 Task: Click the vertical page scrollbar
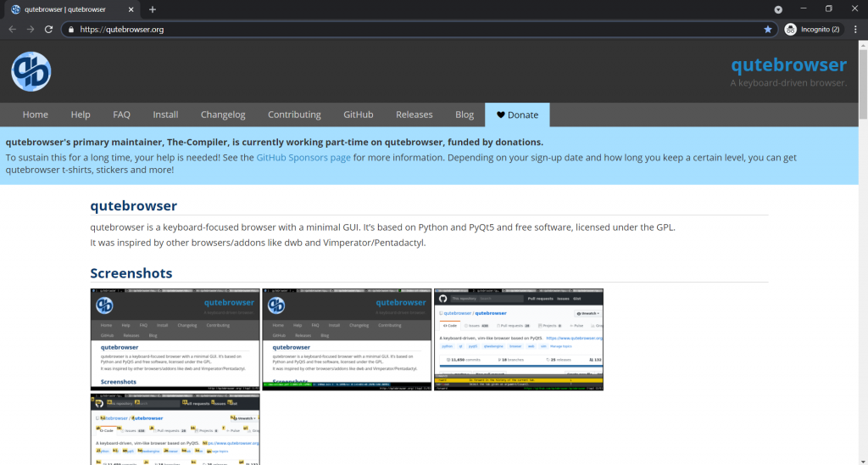pyautogui.click(x=862, y=255)
